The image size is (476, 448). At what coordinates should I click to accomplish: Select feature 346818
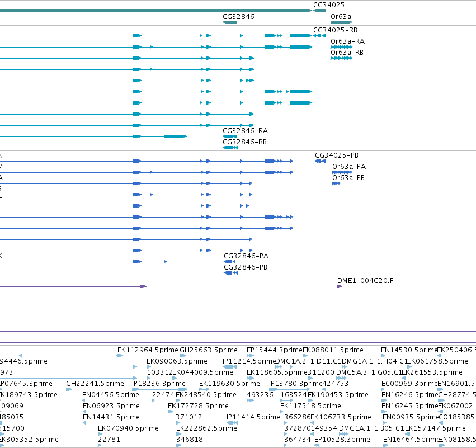click(190, 440)
